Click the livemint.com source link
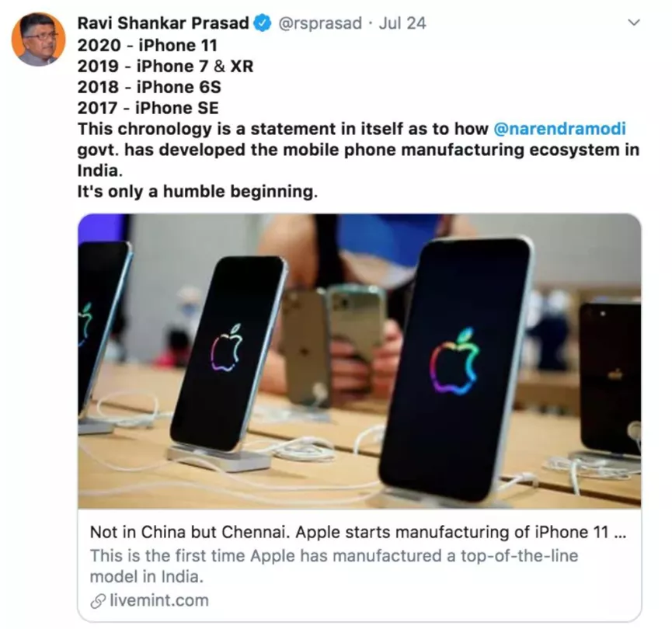 tap(159, 601)
